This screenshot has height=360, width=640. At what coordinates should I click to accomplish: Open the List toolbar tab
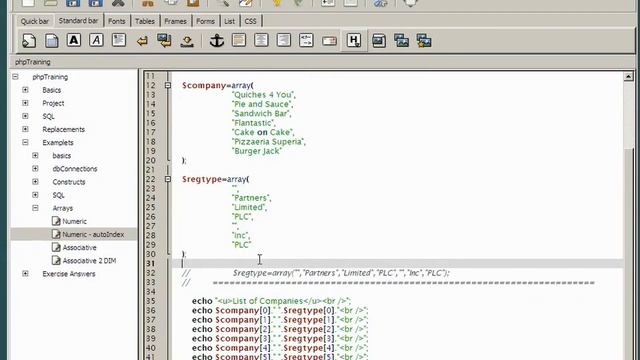(x=229, y=21)
